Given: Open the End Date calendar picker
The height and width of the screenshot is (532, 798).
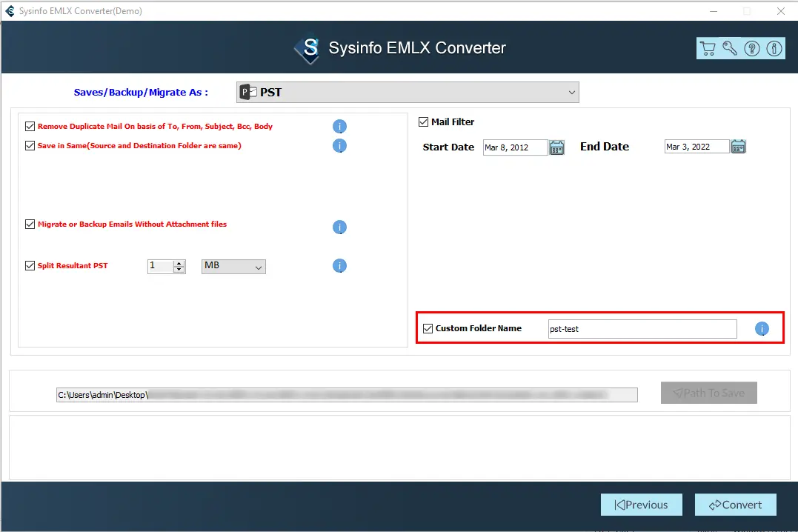Looking at the screenshot, I should pos(738,147).
